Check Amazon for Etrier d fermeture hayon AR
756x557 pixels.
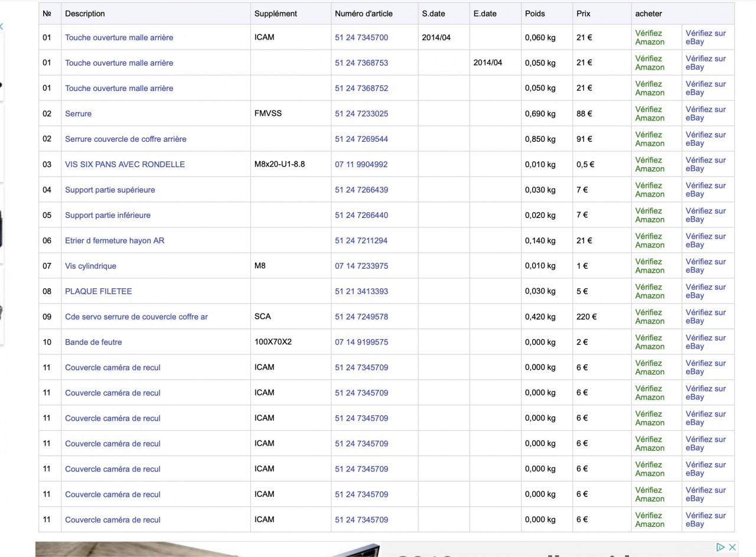click(x=650, y=240)
